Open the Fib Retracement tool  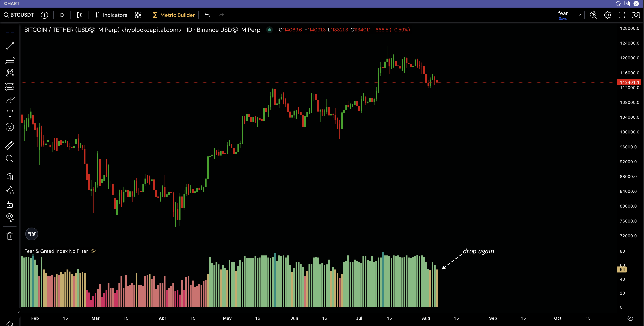tap(10, 59)
